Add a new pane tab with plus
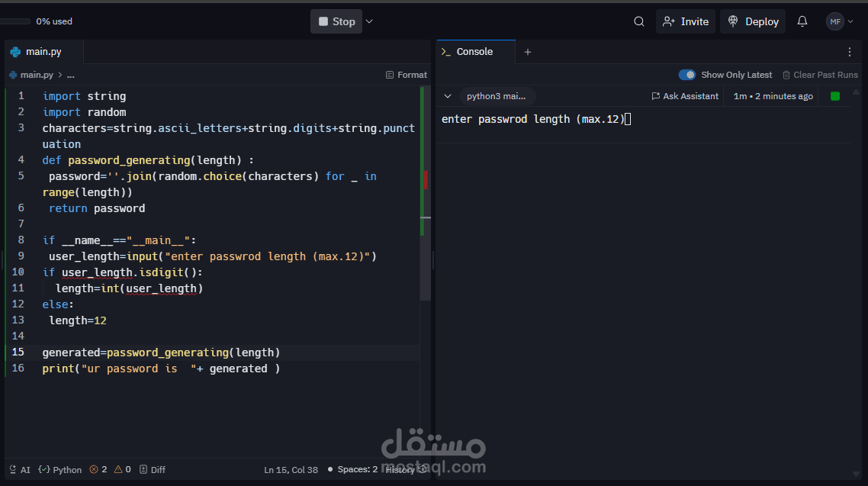The height and width of the screenshot is (486, 868). pyautogui.click(x=528, y=51)
